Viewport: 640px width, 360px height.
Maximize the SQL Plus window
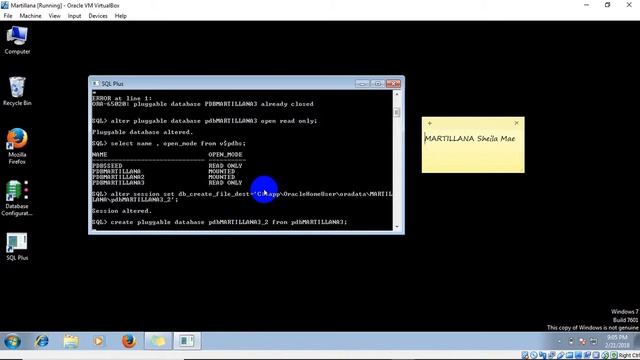coord(378,84)
